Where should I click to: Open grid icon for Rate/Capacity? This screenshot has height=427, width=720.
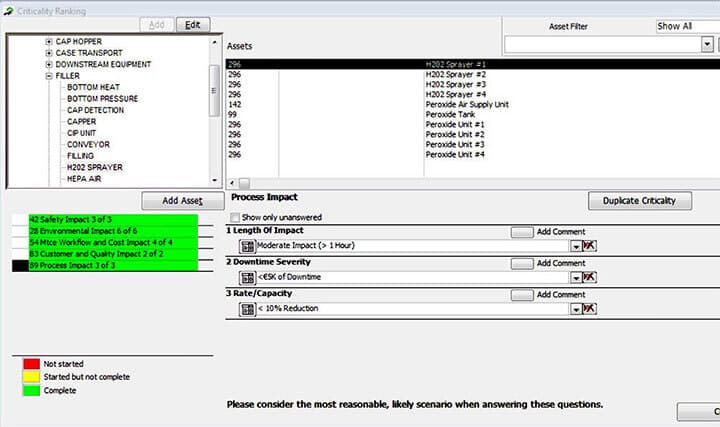(247, 309)
